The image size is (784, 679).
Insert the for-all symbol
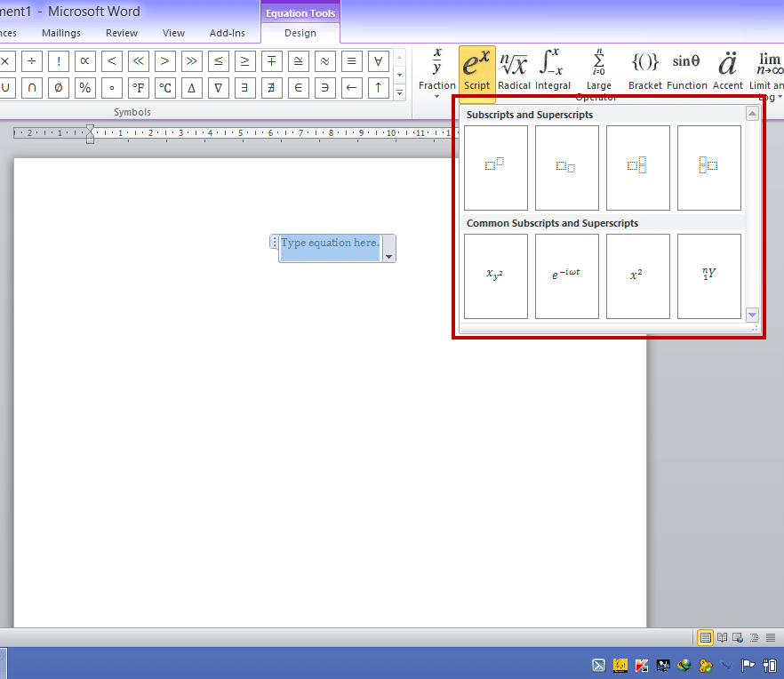click(x=379, y=61)
